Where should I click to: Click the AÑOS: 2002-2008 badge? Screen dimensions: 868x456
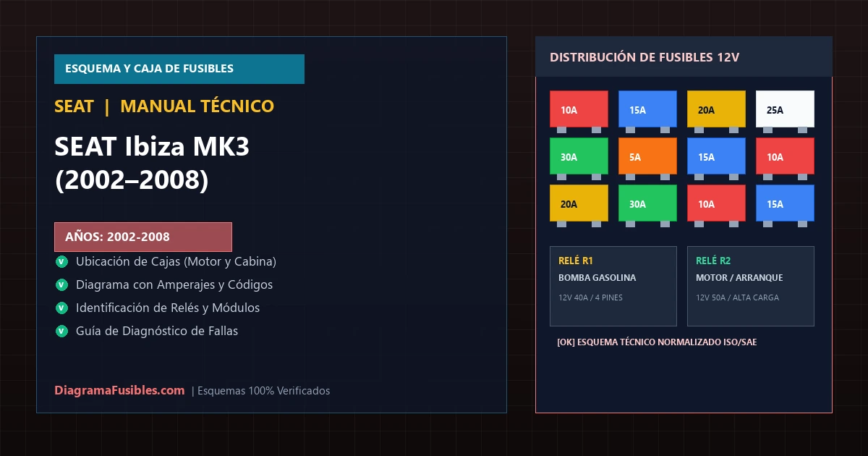(x=143, y=237)
